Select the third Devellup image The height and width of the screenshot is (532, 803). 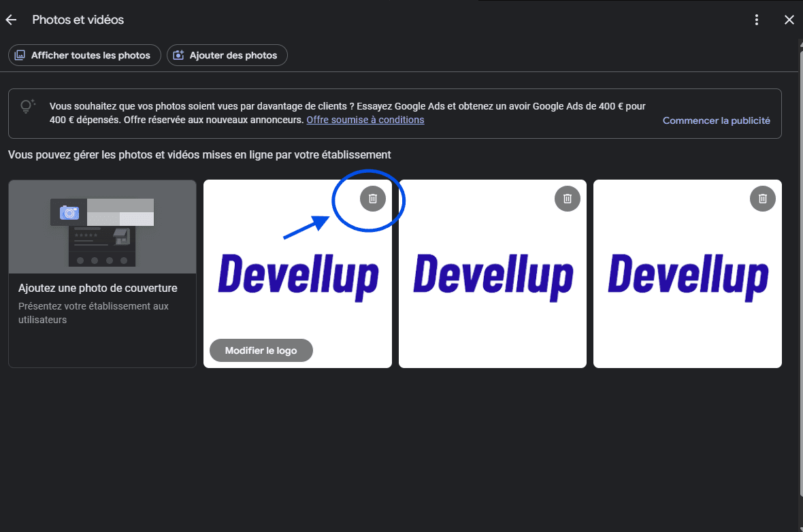687,273
